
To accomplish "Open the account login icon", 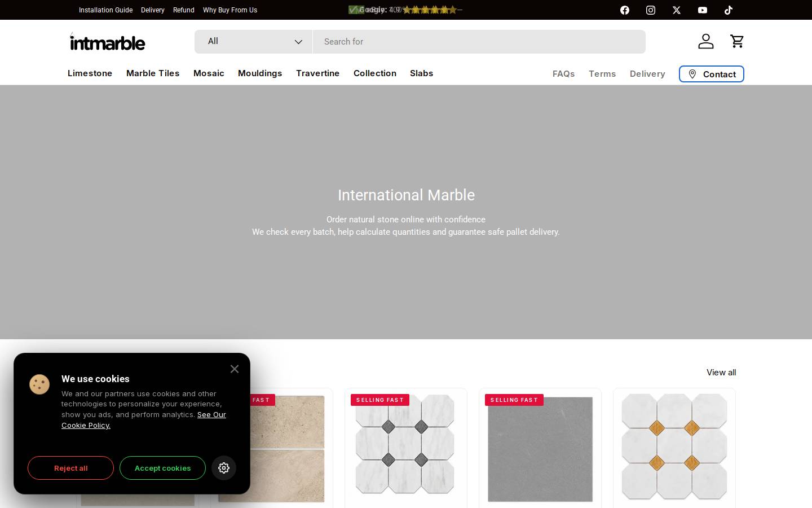I will 706,41.
